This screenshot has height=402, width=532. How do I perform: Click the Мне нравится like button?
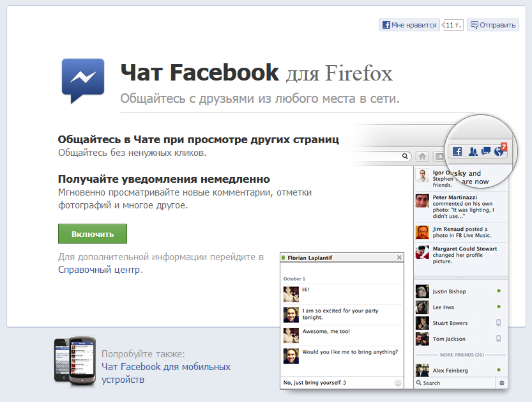click(x=409, y=25)
